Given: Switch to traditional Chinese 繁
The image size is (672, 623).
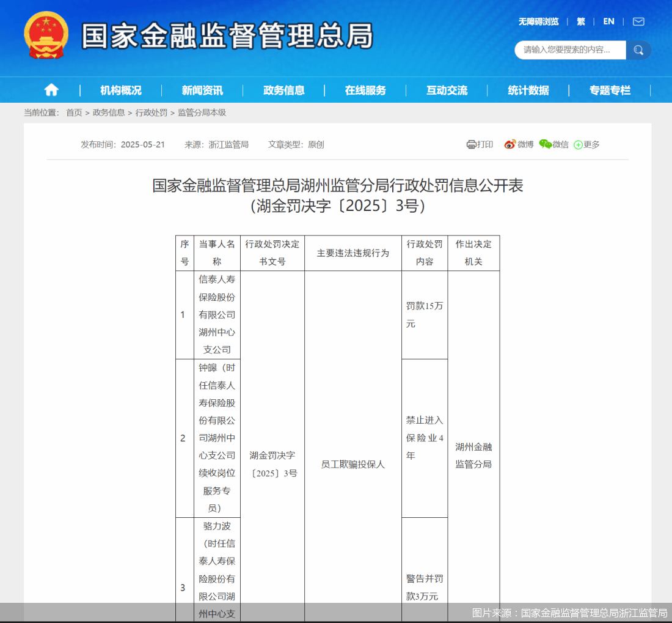Looking at the screenshot, I should (581, 21).
